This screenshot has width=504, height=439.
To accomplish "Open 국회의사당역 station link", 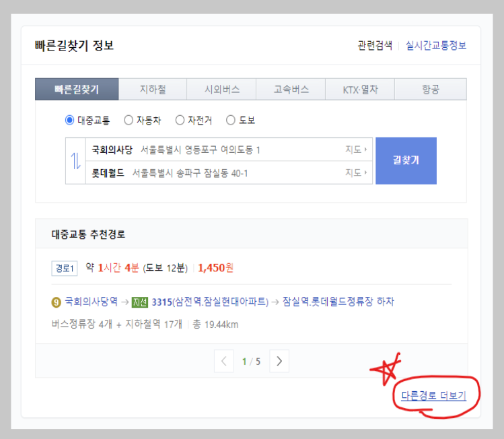I will (x=92, y=302).
